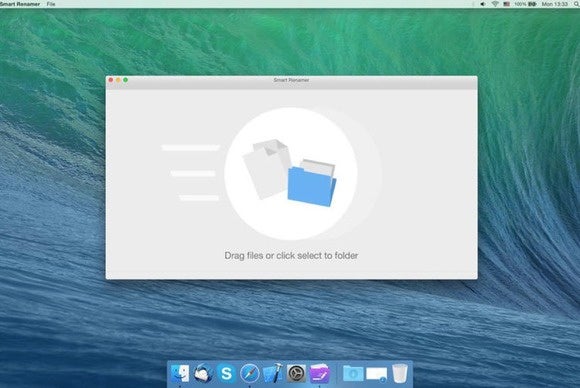The height and width of the screenshot is (388, 580).
Task: Open the Trash in the Dock
Action: click(x=400, y=374)
